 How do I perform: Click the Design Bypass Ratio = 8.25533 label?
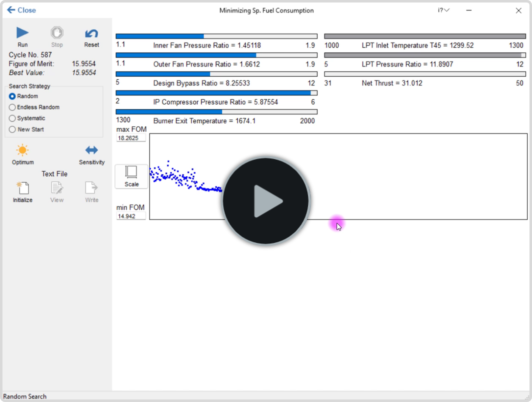pyautogui.click(x=202, y=83)
